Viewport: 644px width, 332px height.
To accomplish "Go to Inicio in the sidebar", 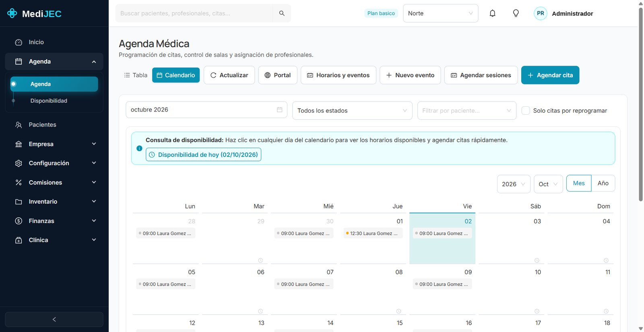I will [54, 42].
